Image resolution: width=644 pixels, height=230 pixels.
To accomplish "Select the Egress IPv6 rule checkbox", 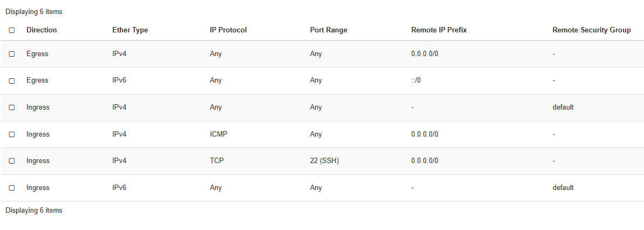I will (x=12, y=80).
